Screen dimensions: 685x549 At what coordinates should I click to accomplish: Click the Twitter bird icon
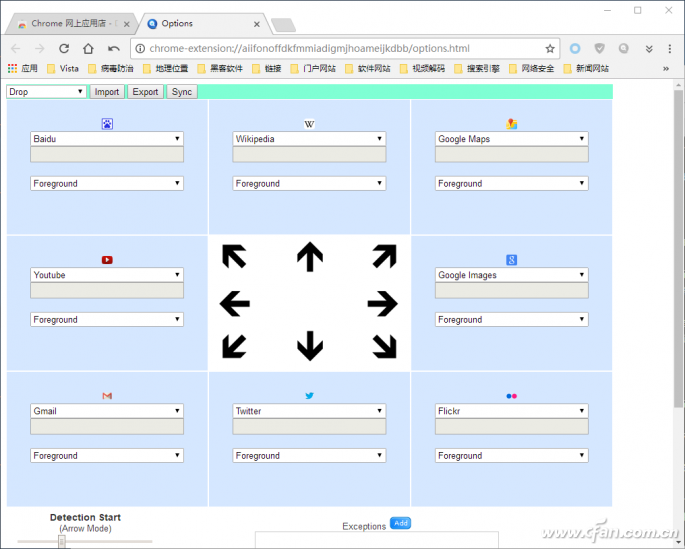coord(309,396)
